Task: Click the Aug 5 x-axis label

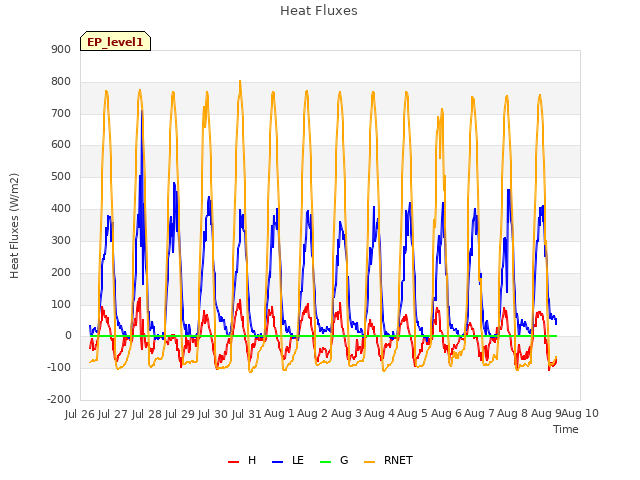Action: (412, 413)
